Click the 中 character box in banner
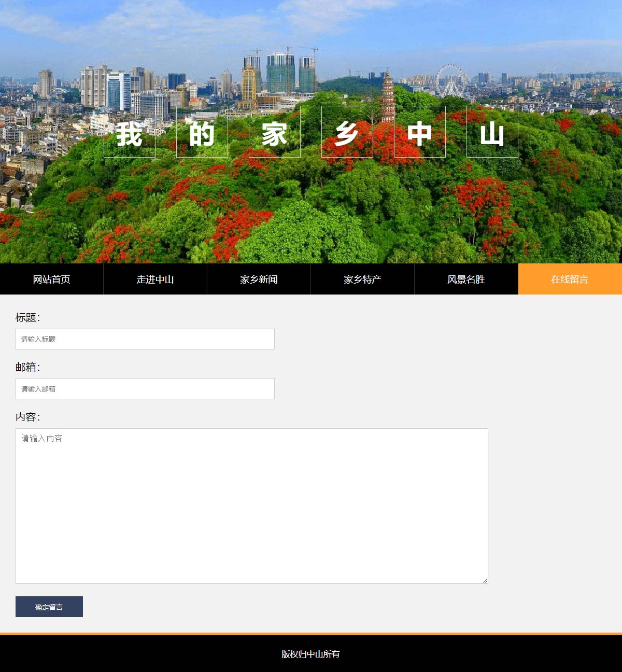The image size is (622, 672). (x=420, y=132)
